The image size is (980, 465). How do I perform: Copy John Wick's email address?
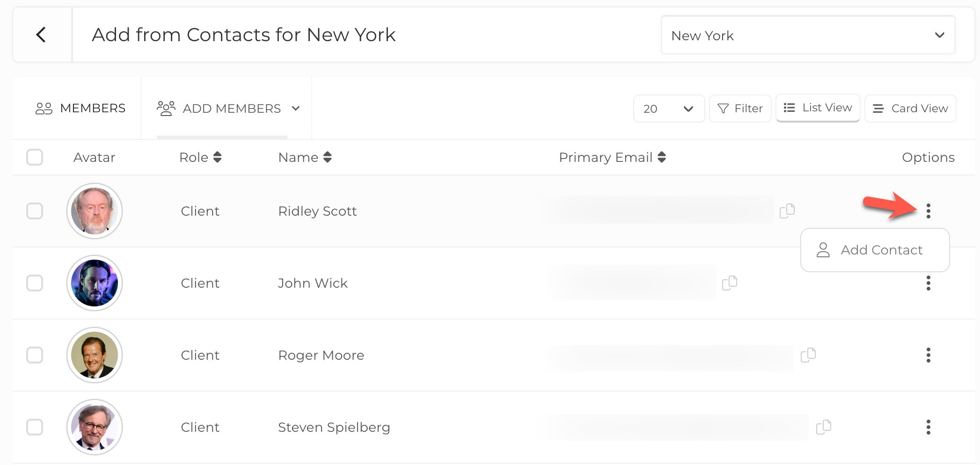click(730, 283)
